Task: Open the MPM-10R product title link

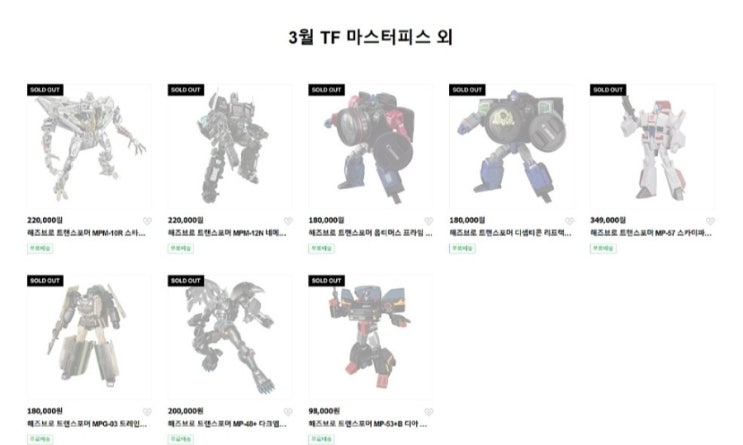Action: point(86,233)
